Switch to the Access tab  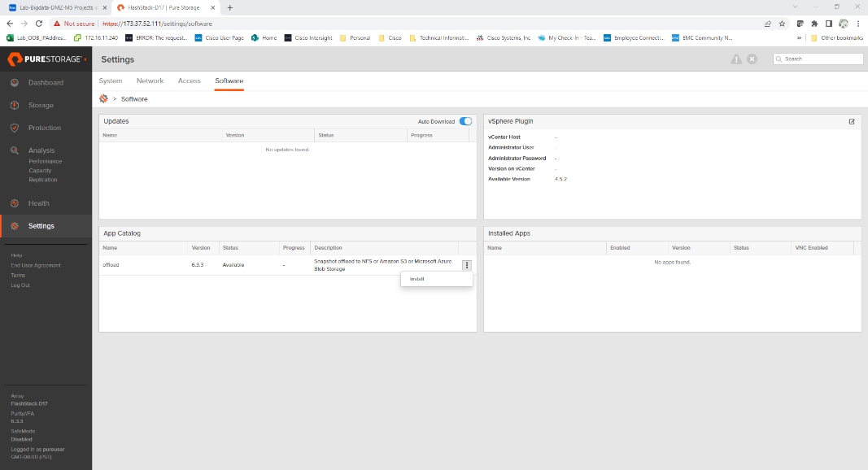189,81
